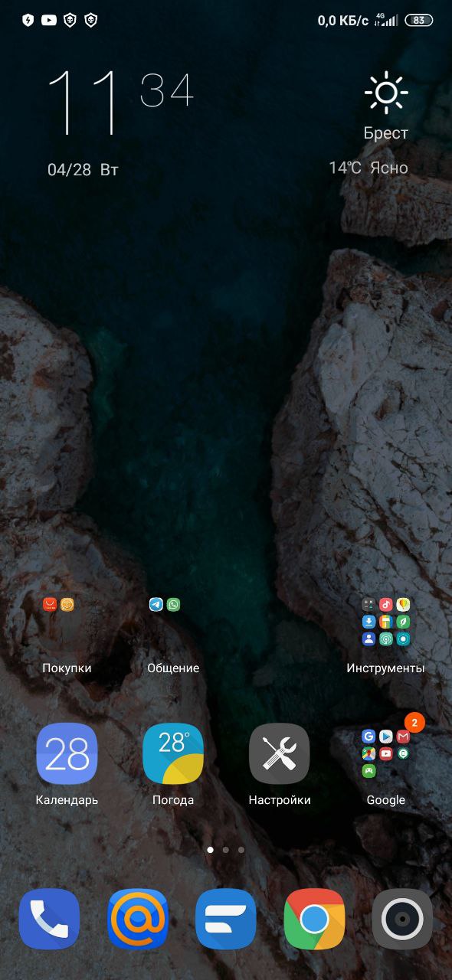Open the Chrome browser
The height and width of the screenshot is (980, 452).
tap(314, 919)
